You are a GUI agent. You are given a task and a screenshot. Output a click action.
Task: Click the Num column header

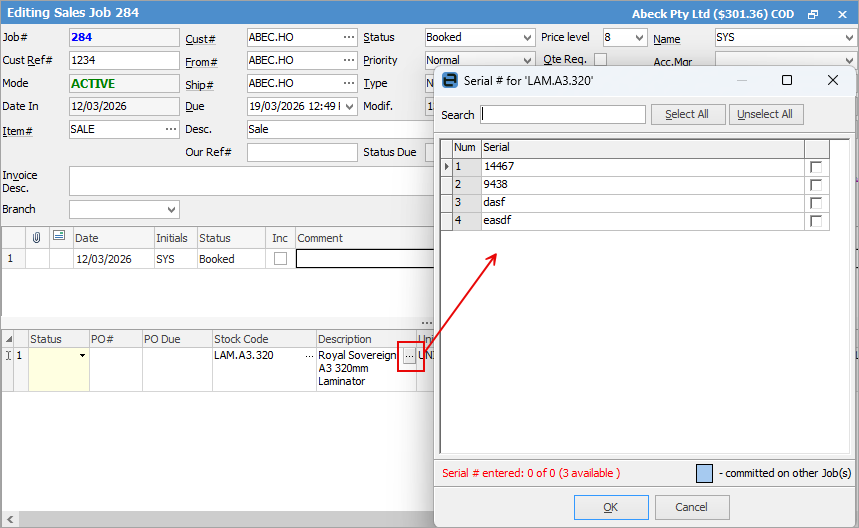pos(466,147)
